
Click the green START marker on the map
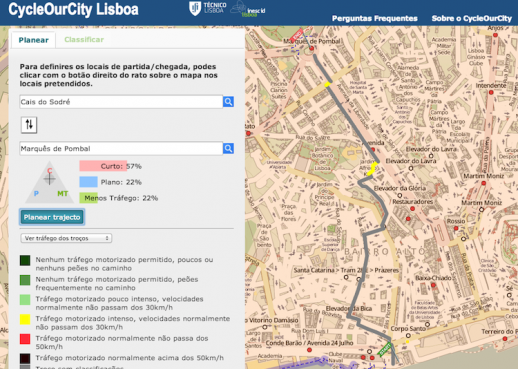pos(384,349)
